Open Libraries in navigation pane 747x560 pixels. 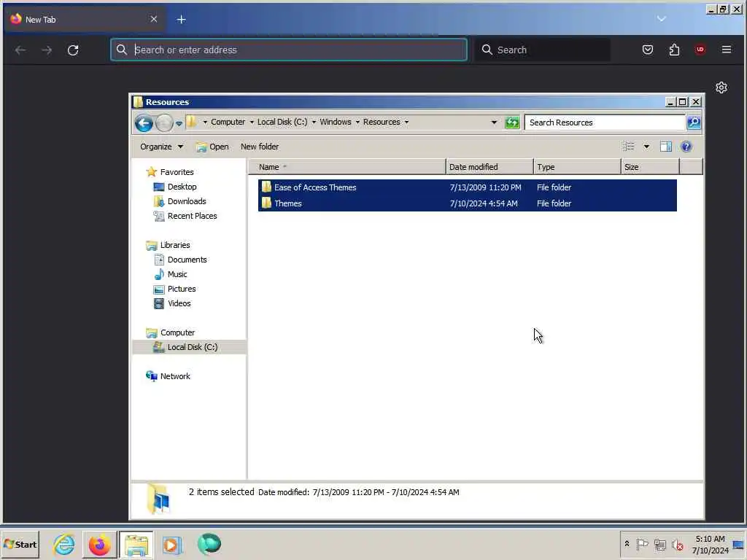(x=175, y=245)
